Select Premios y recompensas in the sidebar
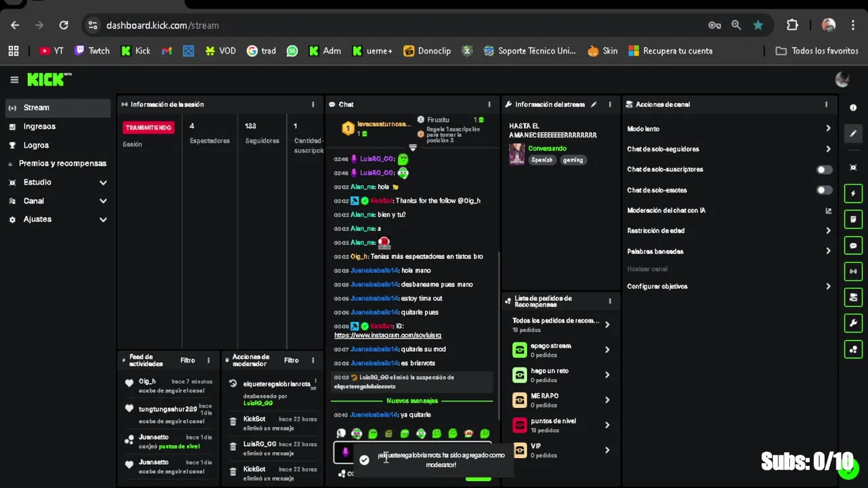This screenshot has height=488, width=868. click(x=58, y=163)
